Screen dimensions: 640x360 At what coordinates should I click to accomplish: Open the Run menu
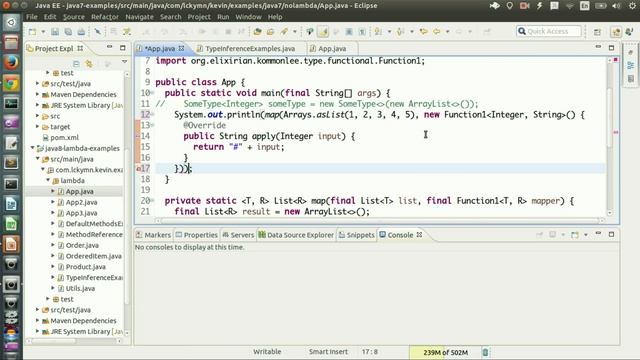[x=223, y=17]
